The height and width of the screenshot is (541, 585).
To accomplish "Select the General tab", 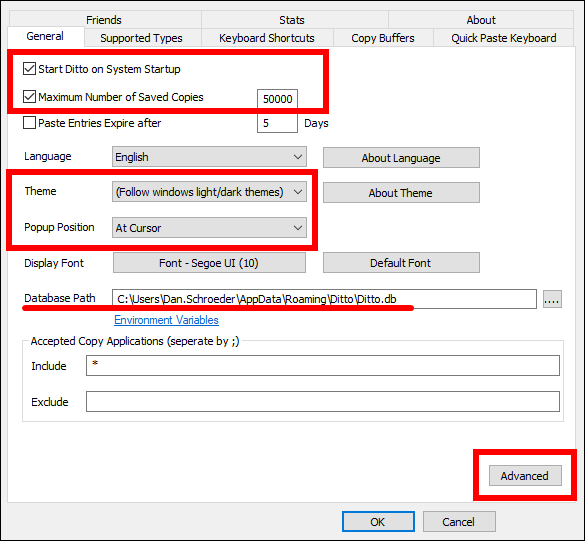I will point(46,37).
